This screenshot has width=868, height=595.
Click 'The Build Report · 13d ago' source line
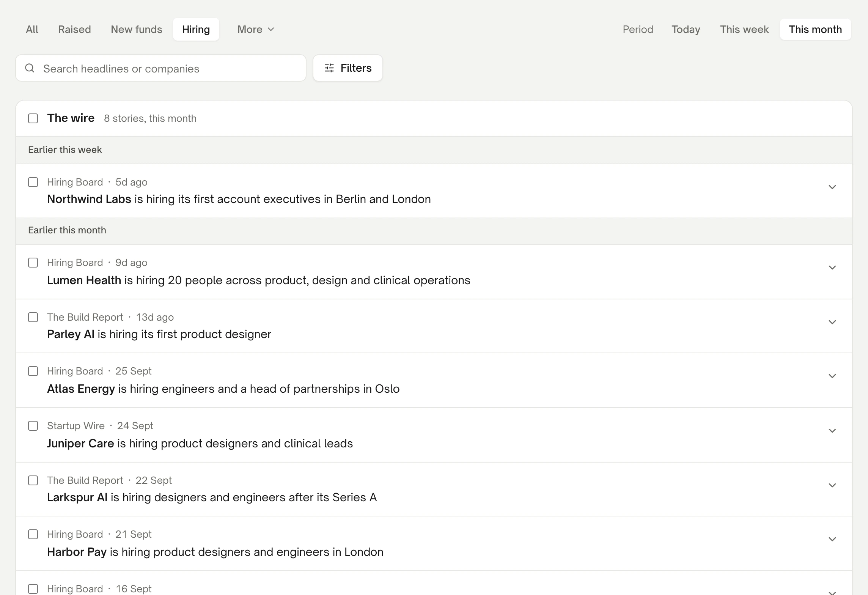[x=110, y=317]
